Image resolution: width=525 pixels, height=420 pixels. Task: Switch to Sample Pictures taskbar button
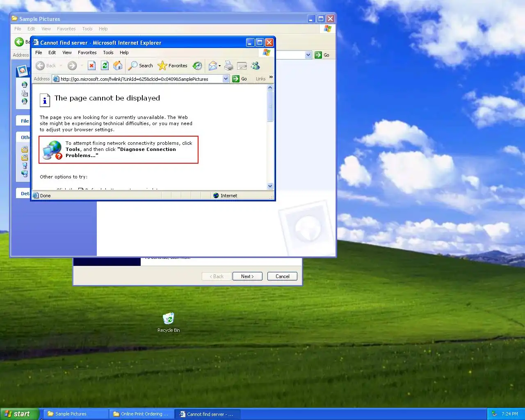pyautogui.click(x=76, y=414)
